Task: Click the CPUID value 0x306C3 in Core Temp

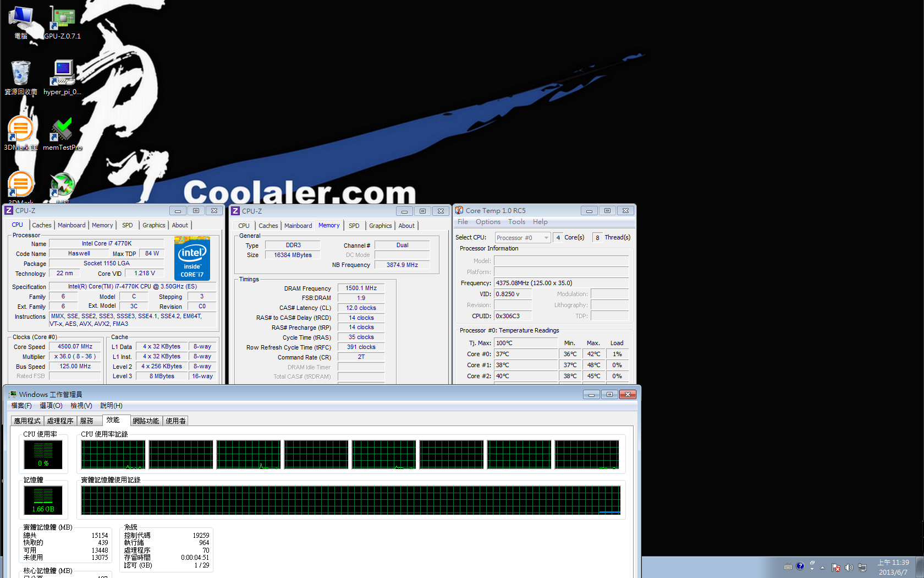Action: click(513, 316)
